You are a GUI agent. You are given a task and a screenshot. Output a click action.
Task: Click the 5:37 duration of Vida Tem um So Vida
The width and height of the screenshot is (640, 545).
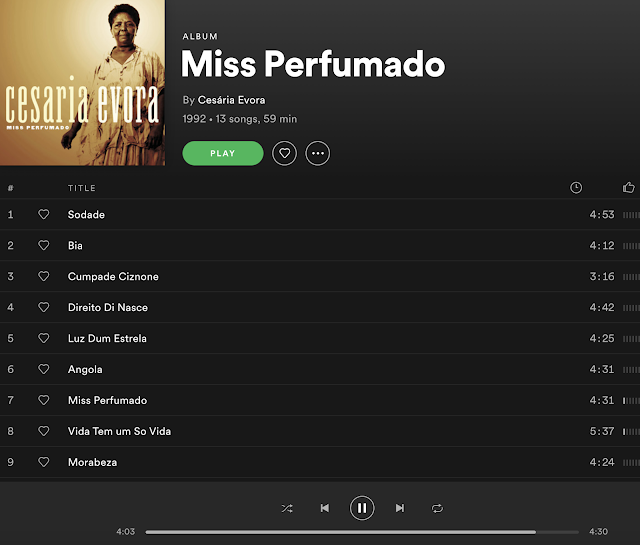pyautogui.click(x=602, y=432)
